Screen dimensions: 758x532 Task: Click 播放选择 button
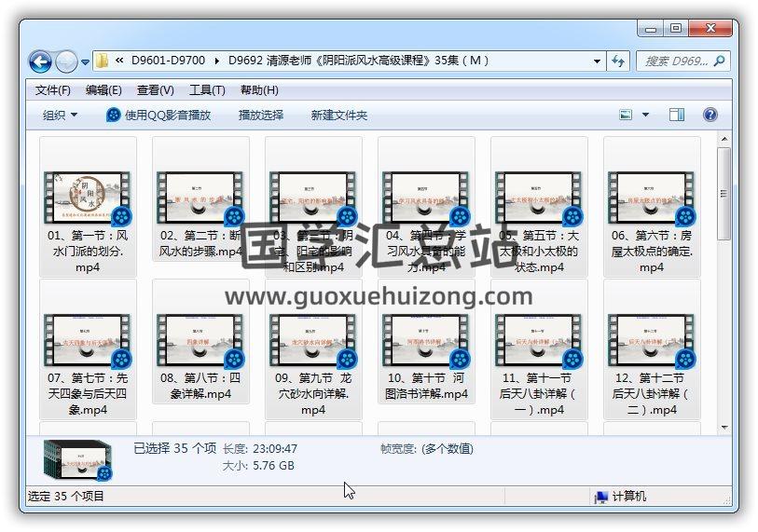pos(261,115)
